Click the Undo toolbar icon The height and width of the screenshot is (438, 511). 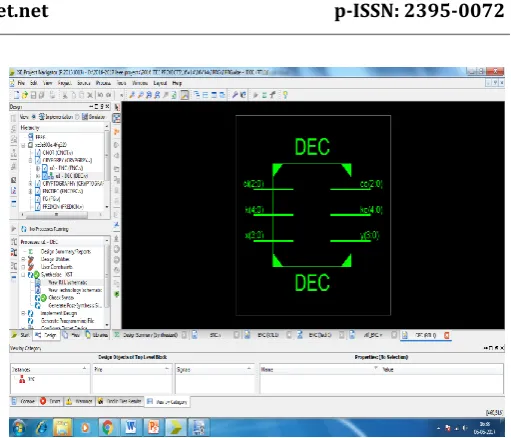pos(100,95)
